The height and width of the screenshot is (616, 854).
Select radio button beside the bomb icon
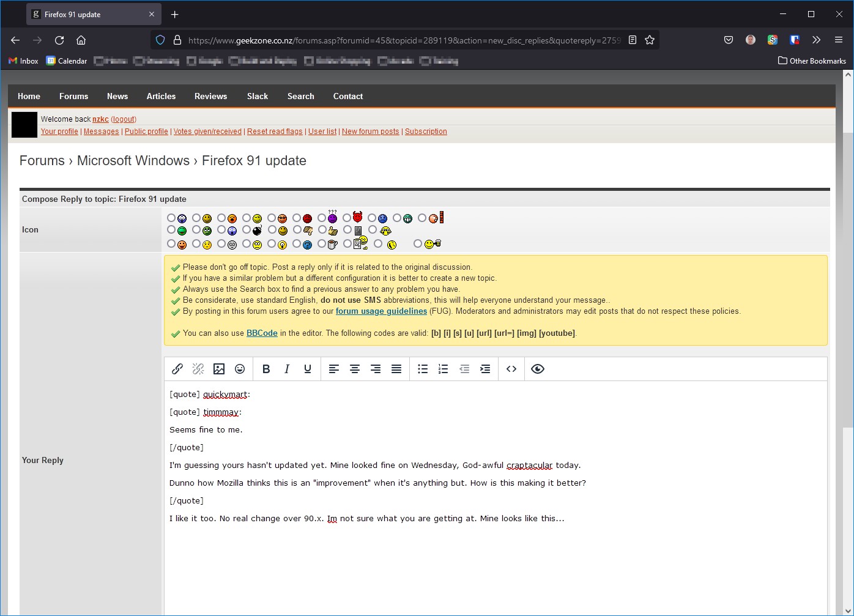[x=247, y=229]
